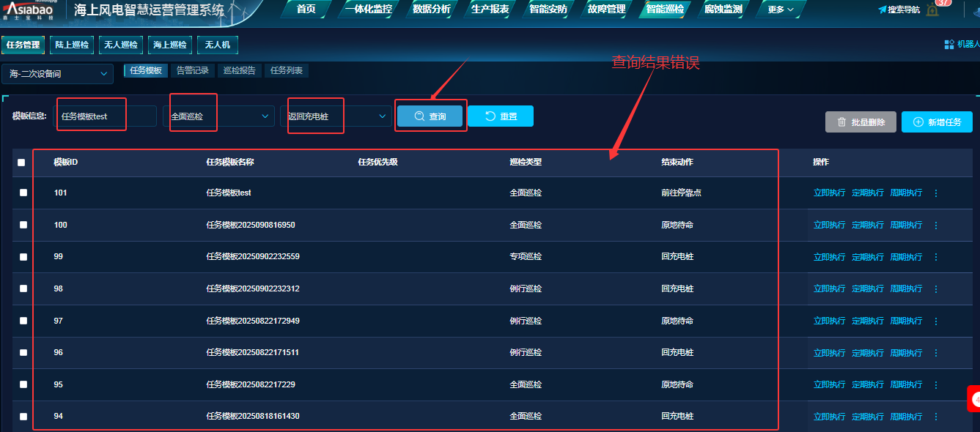The height and width of the screenshot is (432, 980).
Task: Open the more-actions menu for template 97
Action: [935, 321]
